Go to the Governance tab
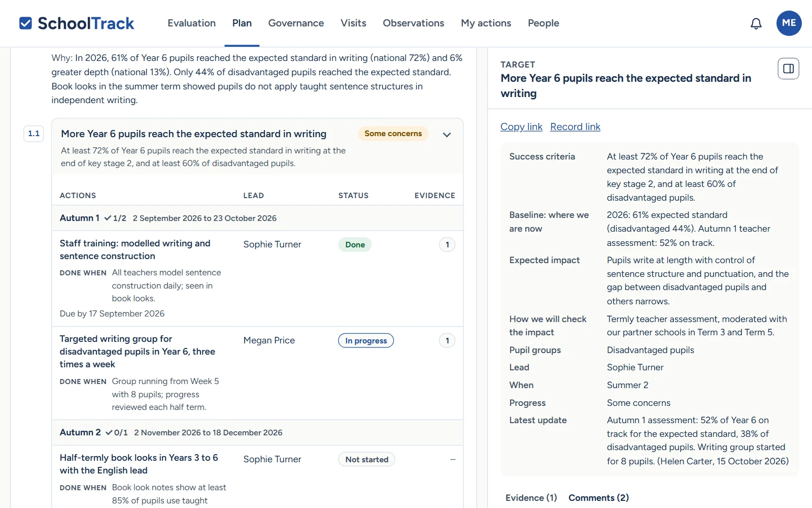 point(296,23)
